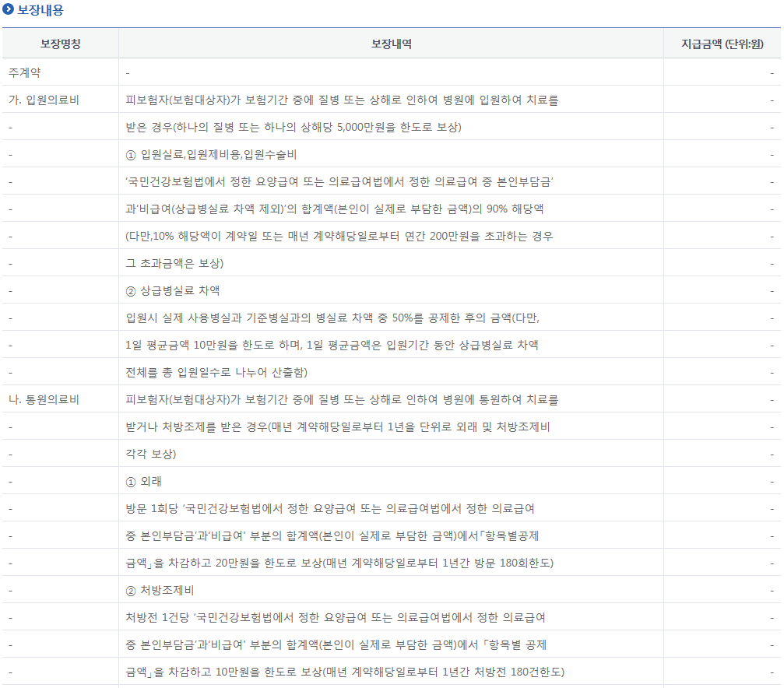Click the 각각 보상) line

(x=151, y=454)
